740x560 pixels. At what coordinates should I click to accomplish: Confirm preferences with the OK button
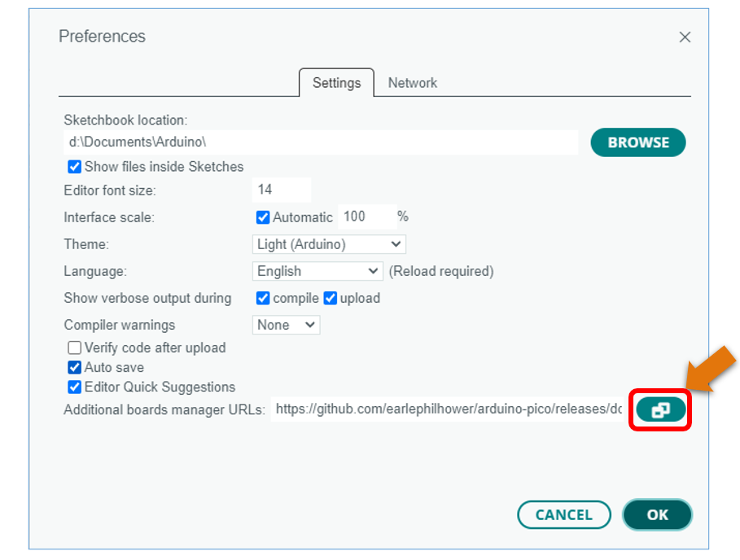pos(658,514)
